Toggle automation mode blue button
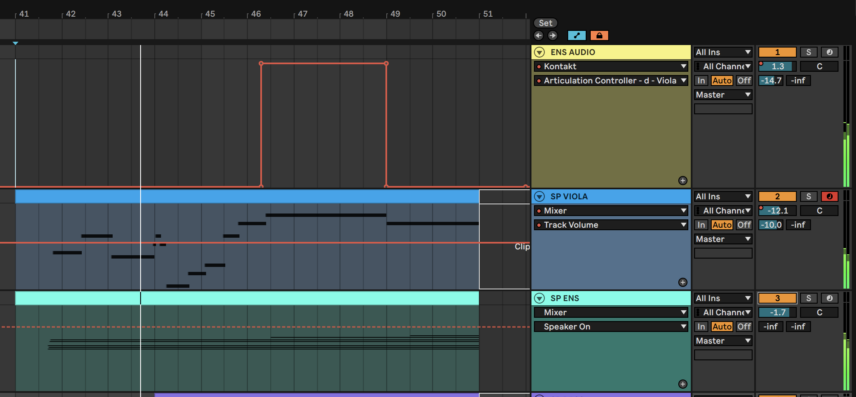Viewport: 856px width, 397px height. [576, 35]
